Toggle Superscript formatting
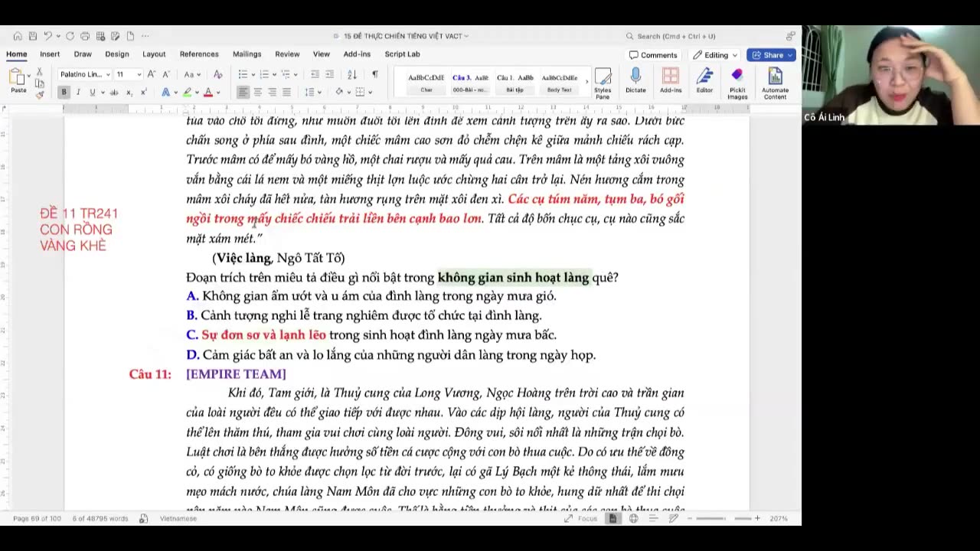 point(143,93)
